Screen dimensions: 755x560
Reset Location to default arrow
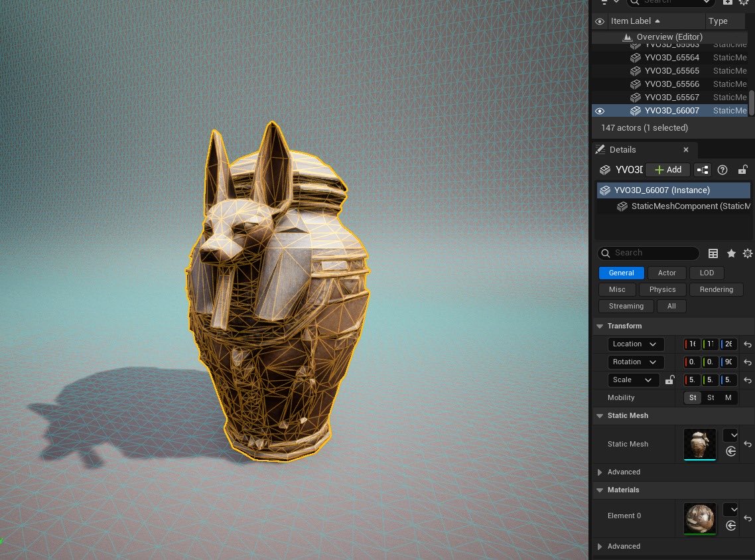click(747, 344)
